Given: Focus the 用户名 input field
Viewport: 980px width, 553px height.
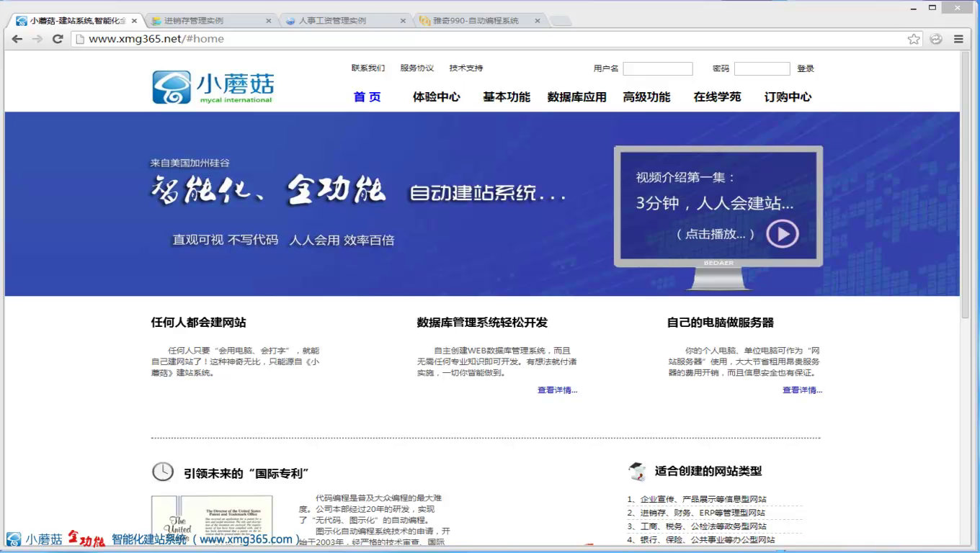Looking at the screenshot, I should (x=658, y=69).
